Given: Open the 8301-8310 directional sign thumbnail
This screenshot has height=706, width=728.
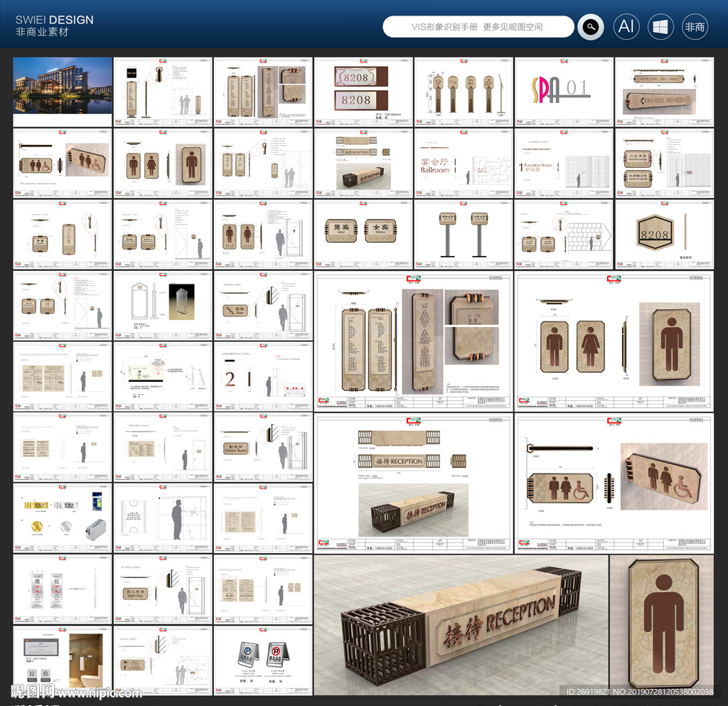Looking at the screenshot, I should click(x=665, y=92).
